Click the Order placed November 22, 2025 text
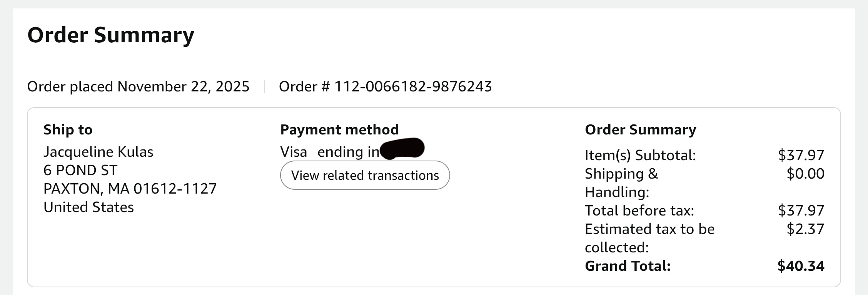This screenshot has width=868, height=295. (x=138, y=86)
